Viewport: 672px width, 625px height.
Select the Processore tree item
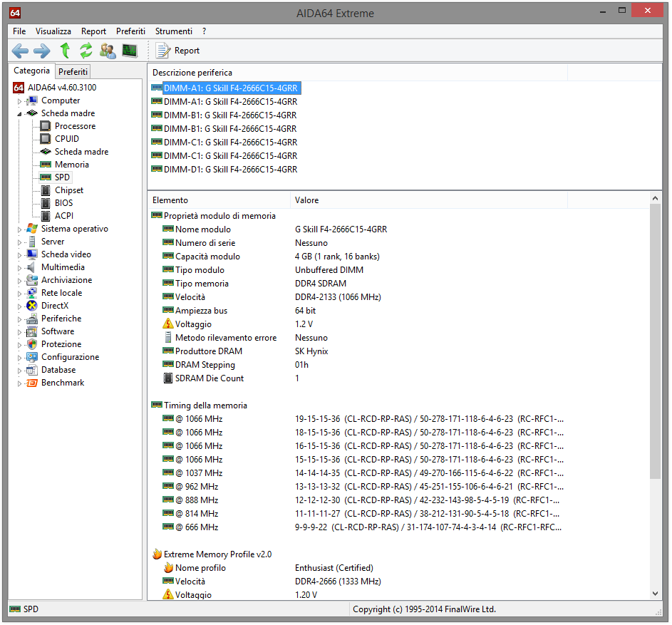pos(75,126)
